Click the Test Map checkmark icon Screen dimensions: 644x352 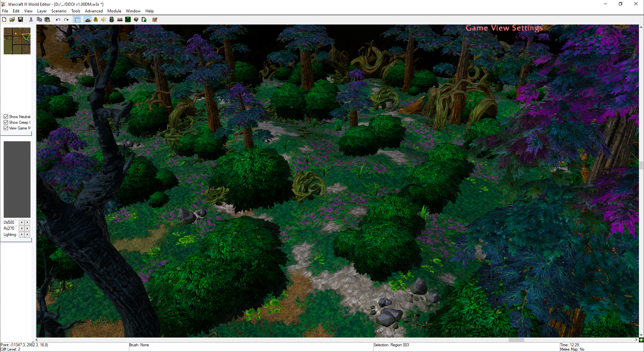(155, 19)
